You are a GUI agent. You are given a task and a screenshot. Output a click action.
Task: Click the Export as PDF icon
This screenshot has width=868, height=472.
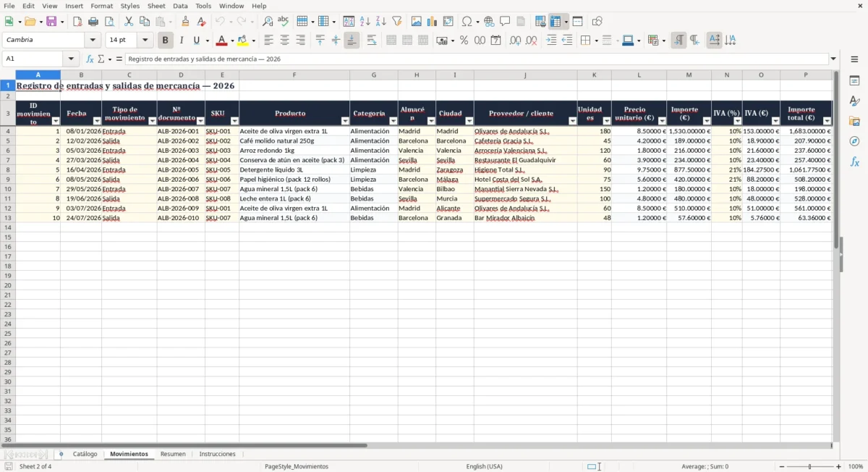point(77,21)
